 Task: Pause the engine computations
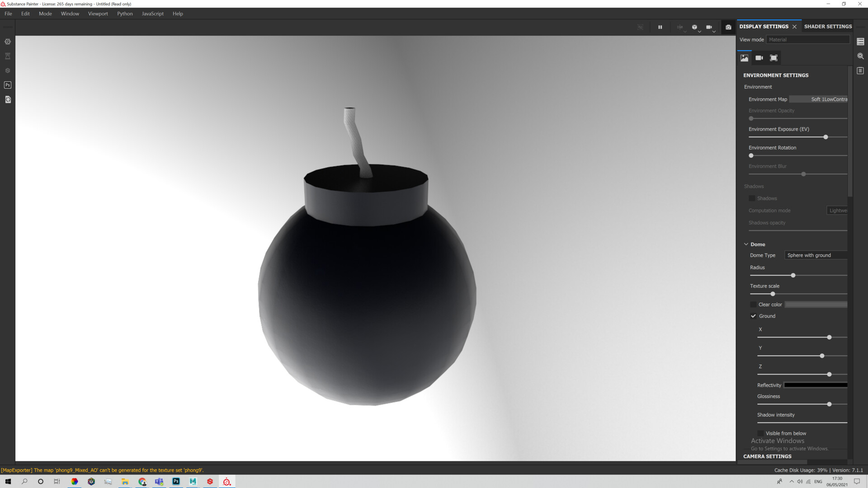pos(660,27)
